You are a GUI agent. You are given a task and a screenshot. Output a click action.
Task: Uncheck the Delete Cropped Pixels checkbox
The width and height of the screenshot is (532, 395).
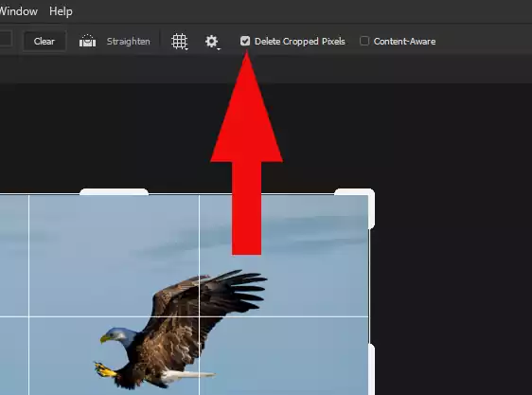245,41
